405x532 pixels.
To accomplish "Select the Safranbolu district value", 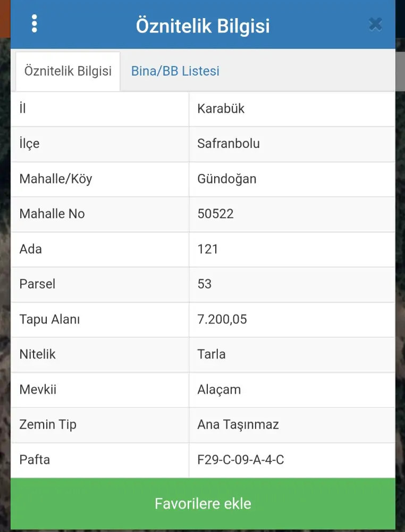I will 228,144.
